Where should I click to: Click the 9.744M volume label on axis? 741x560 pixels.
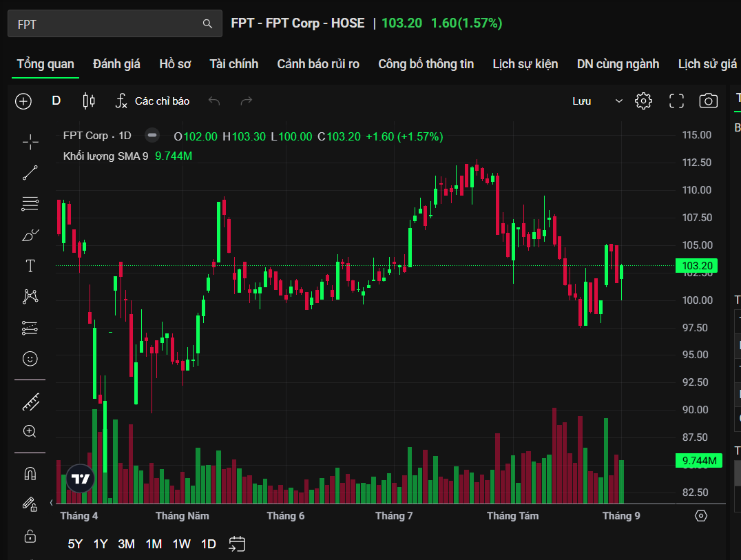[699, 460]
